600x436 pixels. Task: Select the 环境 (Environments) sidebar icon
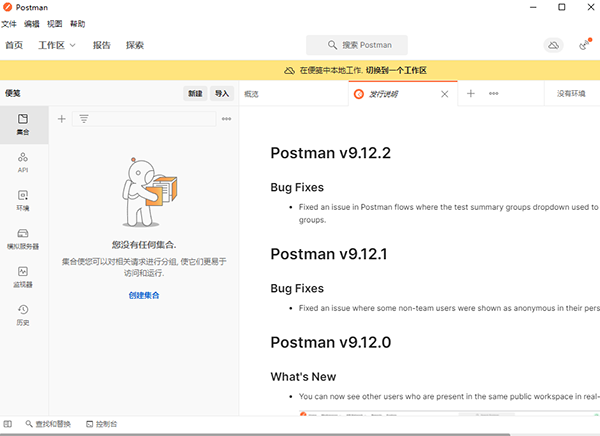pyautogui.click(x=23, y=200)
